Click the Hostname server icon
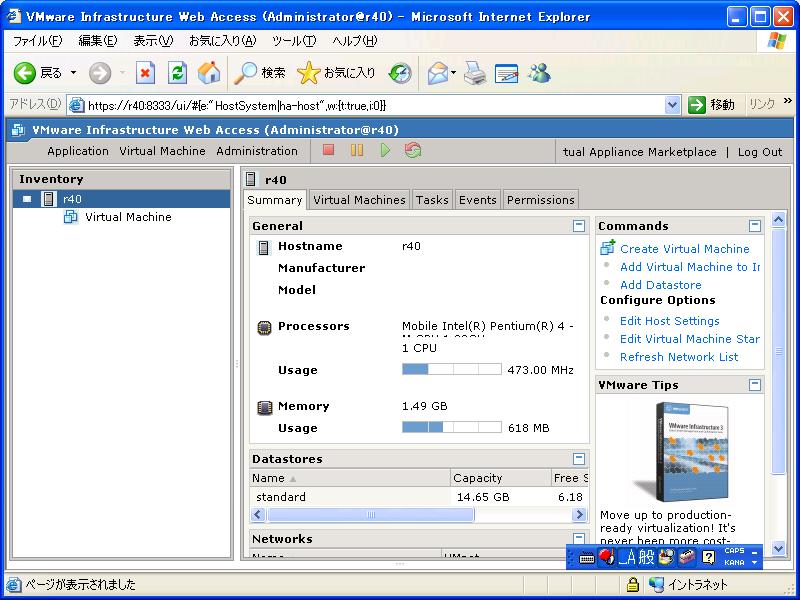 coord(263,248)
